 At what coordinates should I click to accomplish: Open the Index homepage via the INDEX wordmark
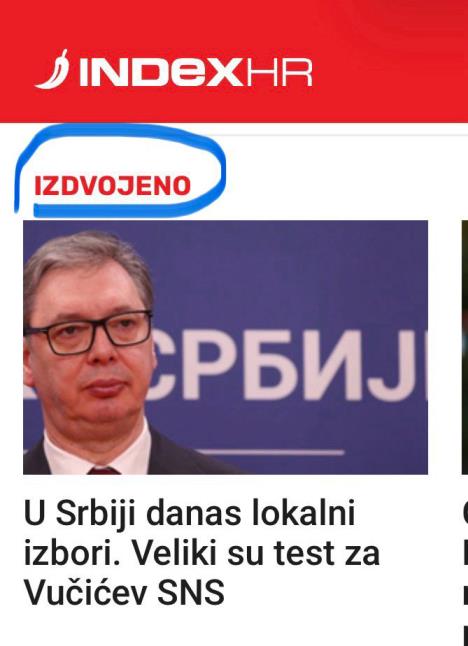(x=161, y=73)
